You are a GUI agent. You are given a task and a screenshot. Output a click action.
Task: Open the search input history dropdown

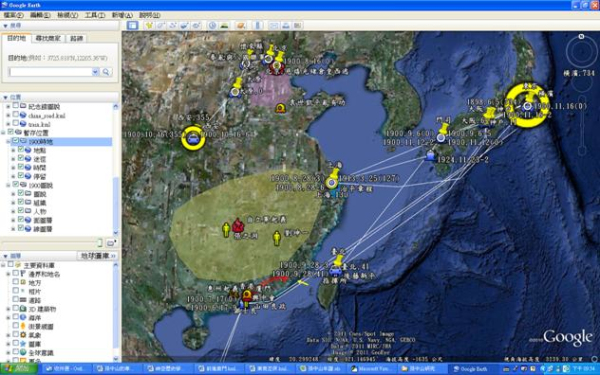(x=95, y=72)
